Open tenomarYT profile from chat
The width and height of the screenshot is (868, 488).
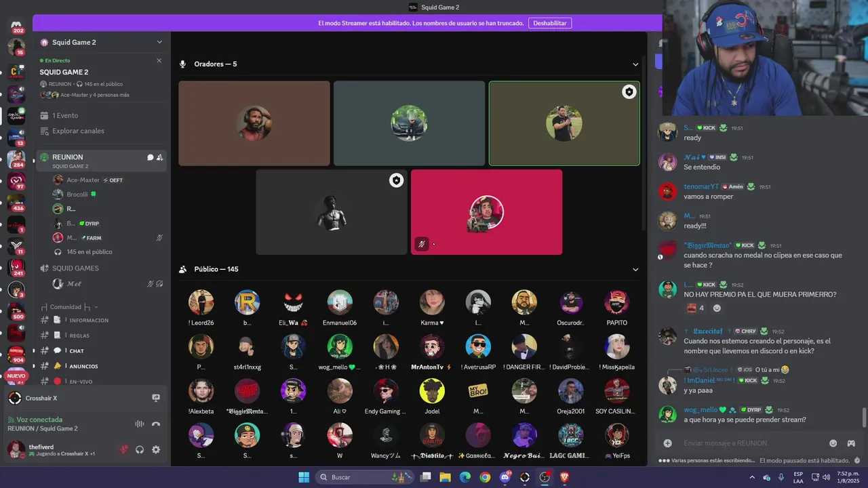point(701,187)
